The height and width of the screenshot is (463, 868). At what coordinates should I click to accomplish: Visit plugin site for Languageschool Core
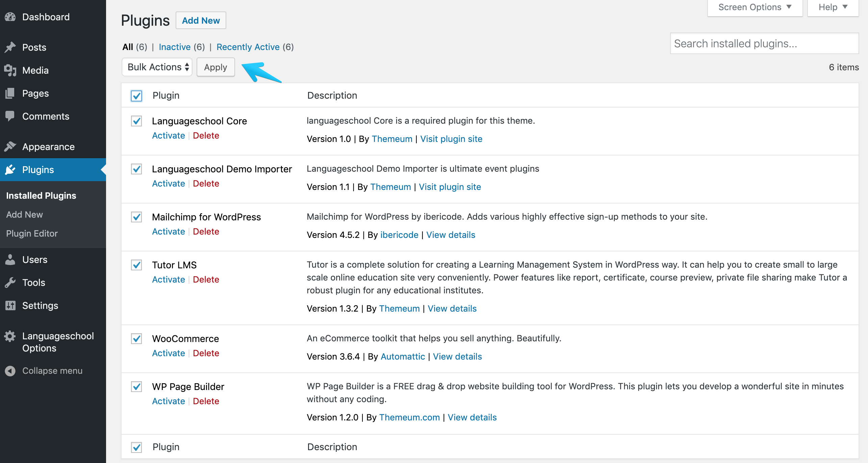[451, 139]
